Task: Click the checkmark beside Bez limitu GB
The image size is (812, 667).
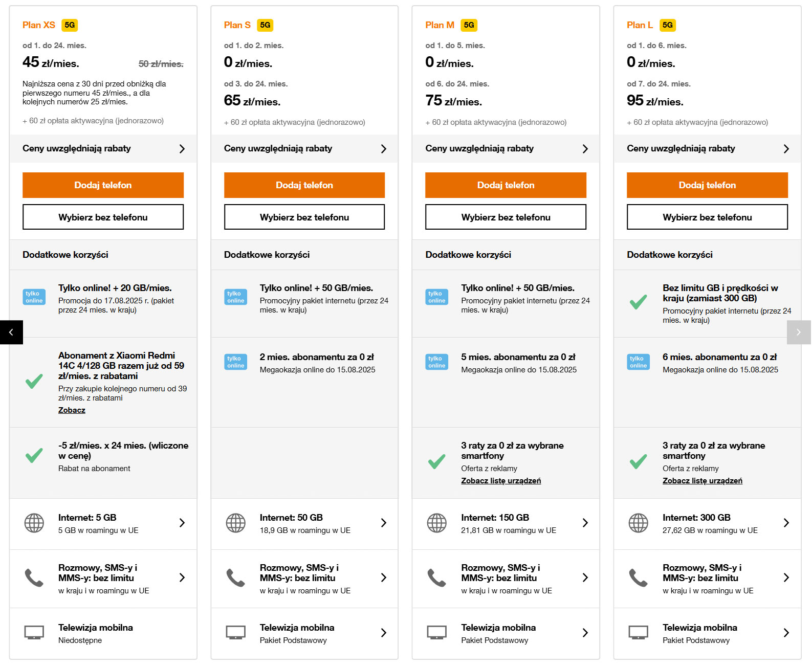Action: point(638,302)
